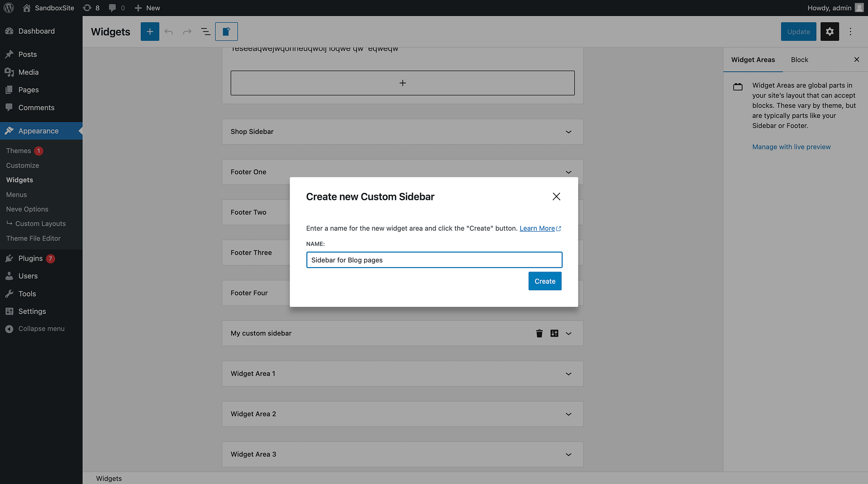Click the create custom sidebar toolbar icon

click(x=226, y=32)
